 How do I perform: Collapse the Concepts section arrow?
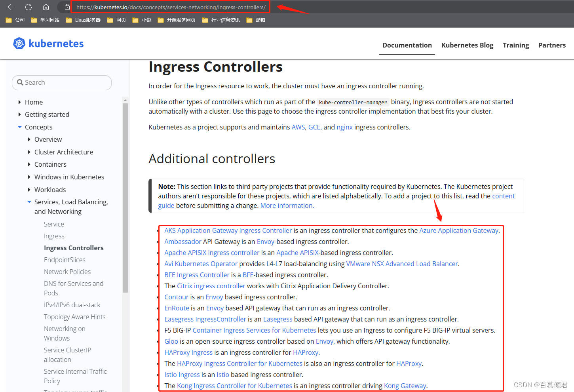pos(20,127)
